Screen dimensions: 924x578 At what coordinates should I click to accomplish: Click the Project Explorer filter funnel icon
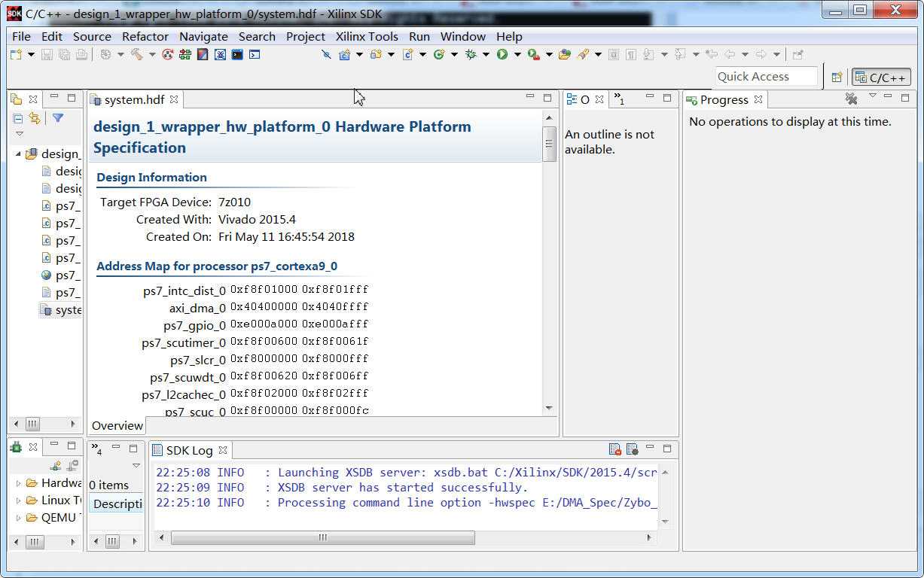pyautogui.click(x=58, y=118)
